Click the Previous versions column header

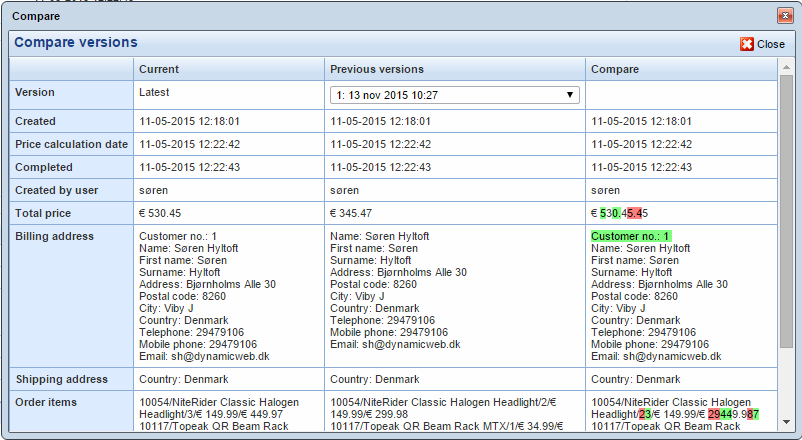click(x=377, y=69)
